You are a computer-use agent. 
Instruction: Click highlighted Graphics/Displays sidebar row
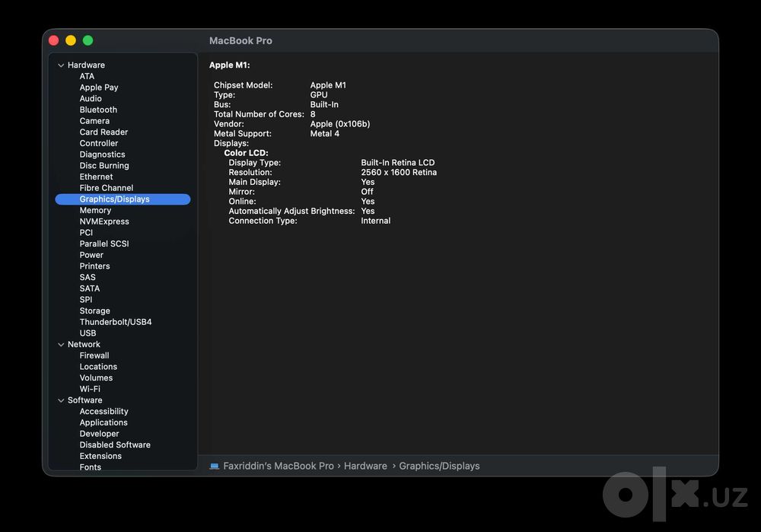123,199
